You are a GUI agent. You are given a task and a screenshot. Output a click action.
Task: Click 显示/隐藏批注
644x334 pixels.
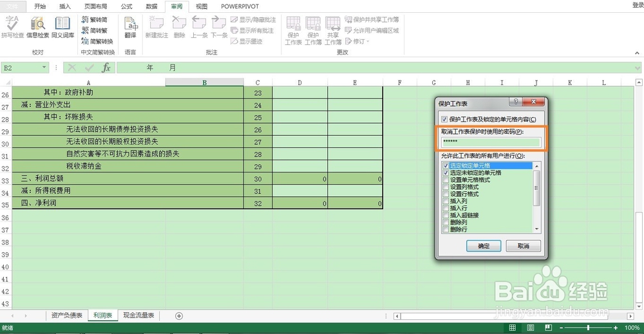tap(253, 20)
